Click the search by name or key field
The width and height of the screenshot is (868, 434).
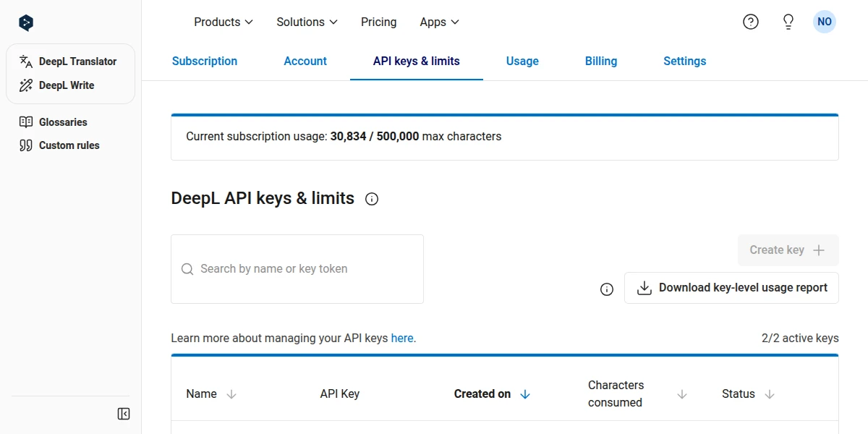coord(297,269)
